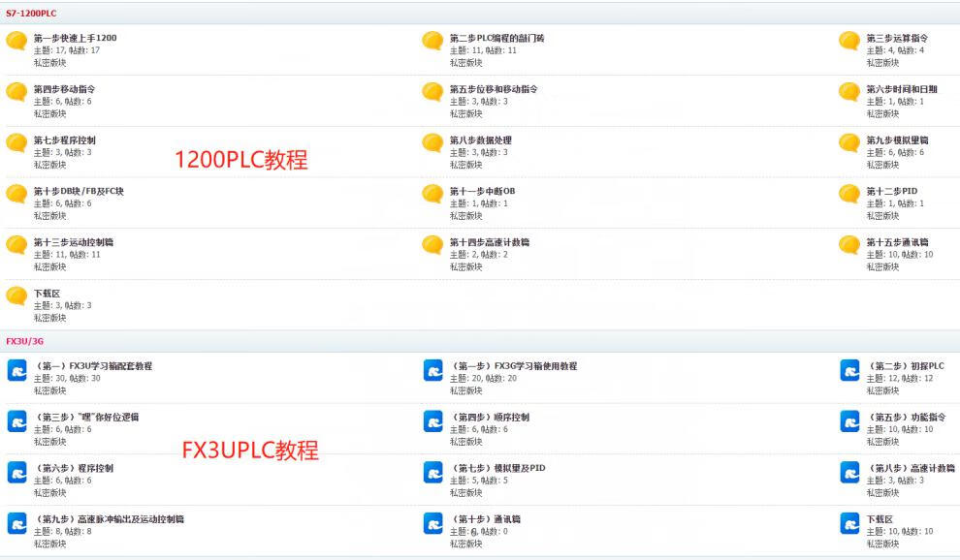Screen dimensions: 960x560
Task: Click the yellow icon beside 第十三步运动控制篇
Action: tap(16, 245)
